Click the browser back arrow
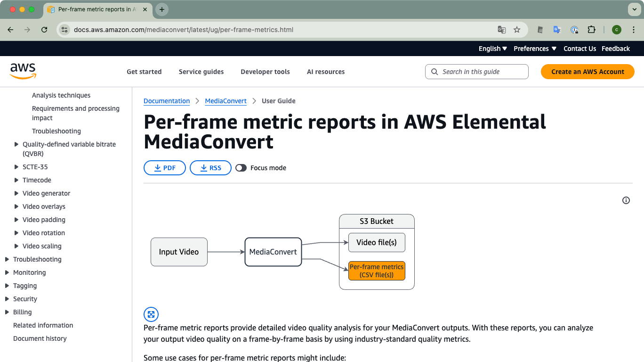Viewport: 644px width, 362px height. click(10, 30)
